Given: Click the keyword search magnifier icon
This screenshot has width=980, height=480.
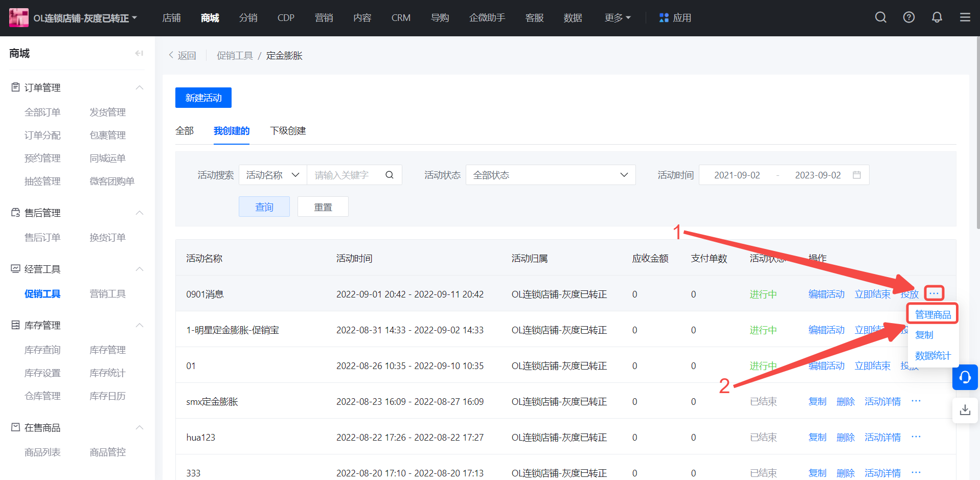Looking at the screenshot, I should pyautogui.click(x=390, y=175).
